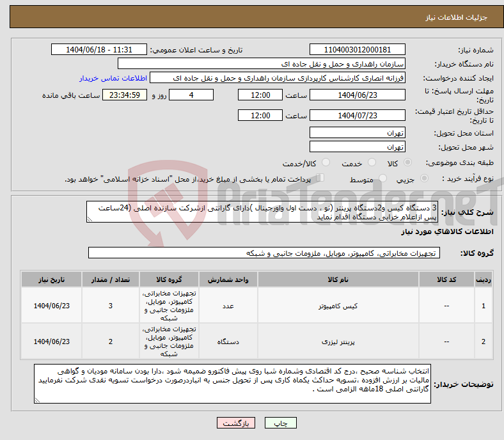504x440 pixels.
Task: Click the گروه کالا column header
Action: pos(169,279)
